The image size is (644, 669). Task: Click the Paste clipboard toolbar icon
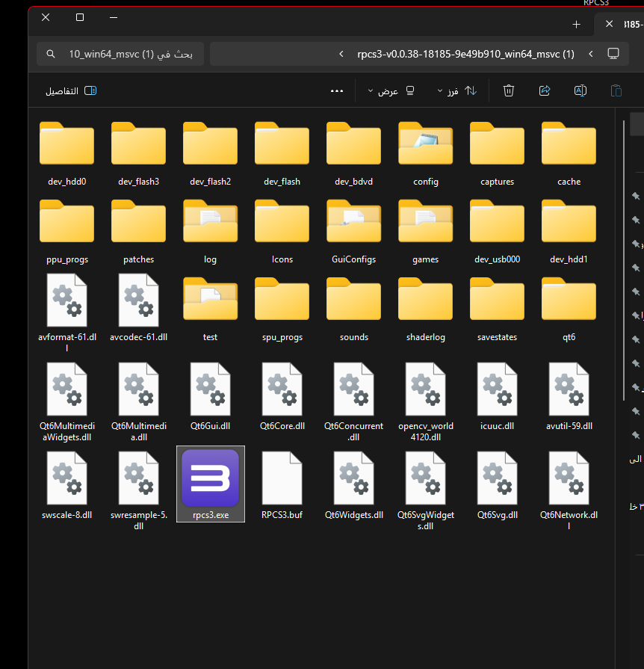pyautogui.click(x=616, y=90)
